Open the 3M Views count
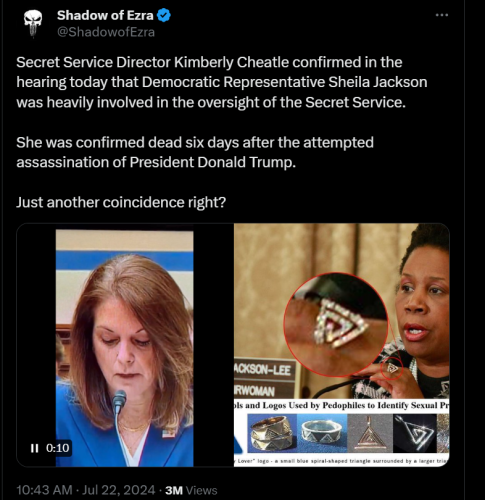Image resolution: width=485 pixels, height=500 pixels. pos(191,490)
